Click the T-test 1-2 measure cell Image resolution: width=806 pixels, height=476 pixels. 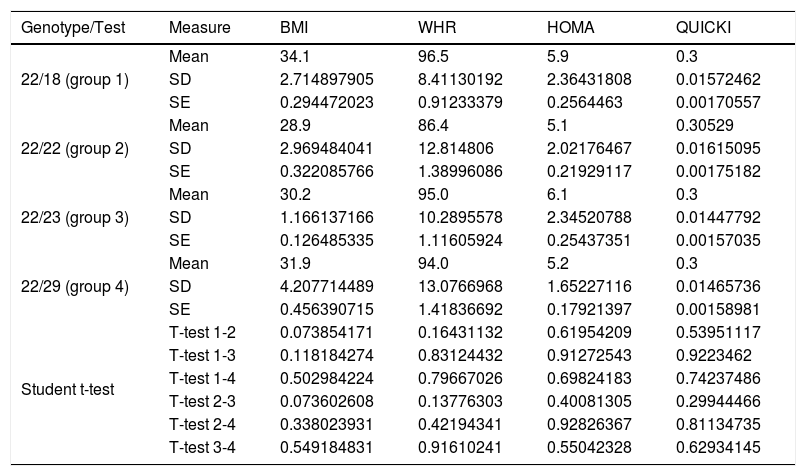(204, 332)
